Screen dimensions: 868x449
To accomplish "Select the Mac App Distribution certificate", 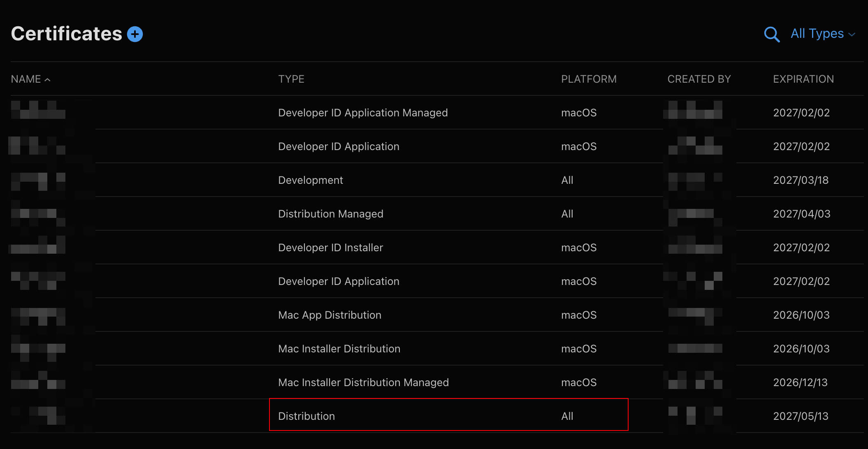I will point(437,315).
